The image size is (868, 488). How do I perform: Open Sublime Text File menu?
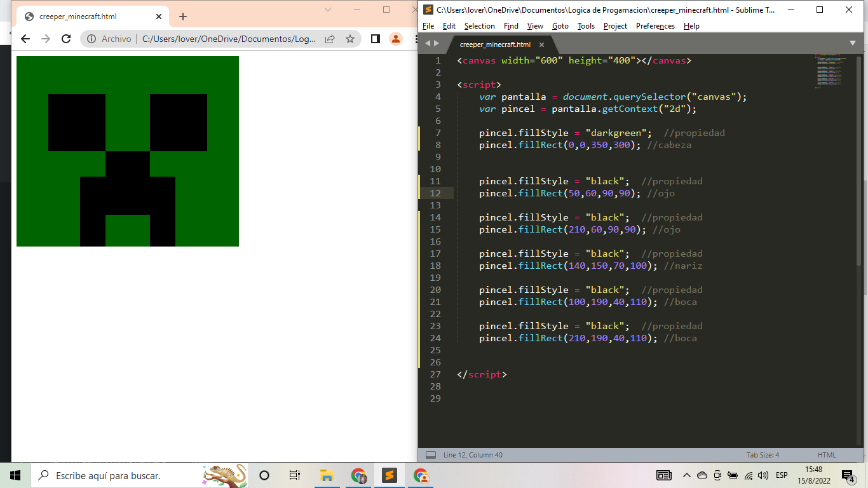(428, 26)
